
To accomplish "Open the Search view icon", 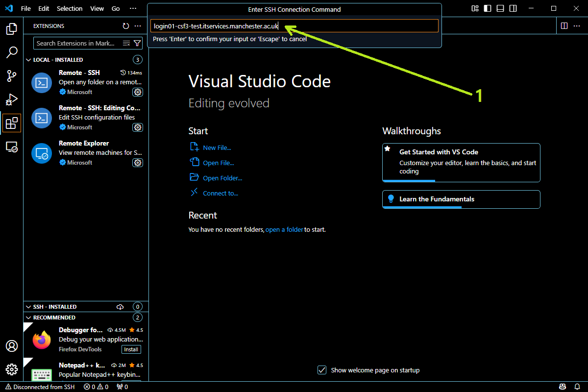I will click(12, 52).
